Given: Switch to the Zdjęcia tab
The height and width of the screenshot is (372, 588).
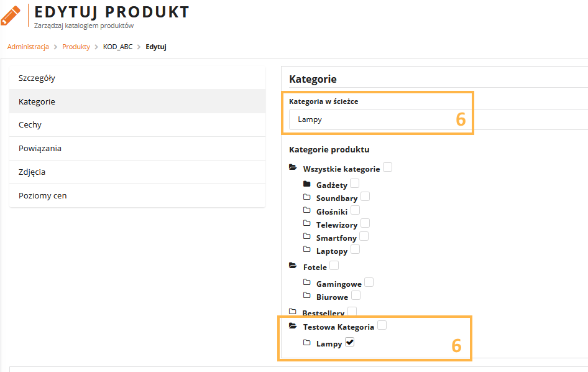Looking at the screenshot, I should [x=32, y=172].
